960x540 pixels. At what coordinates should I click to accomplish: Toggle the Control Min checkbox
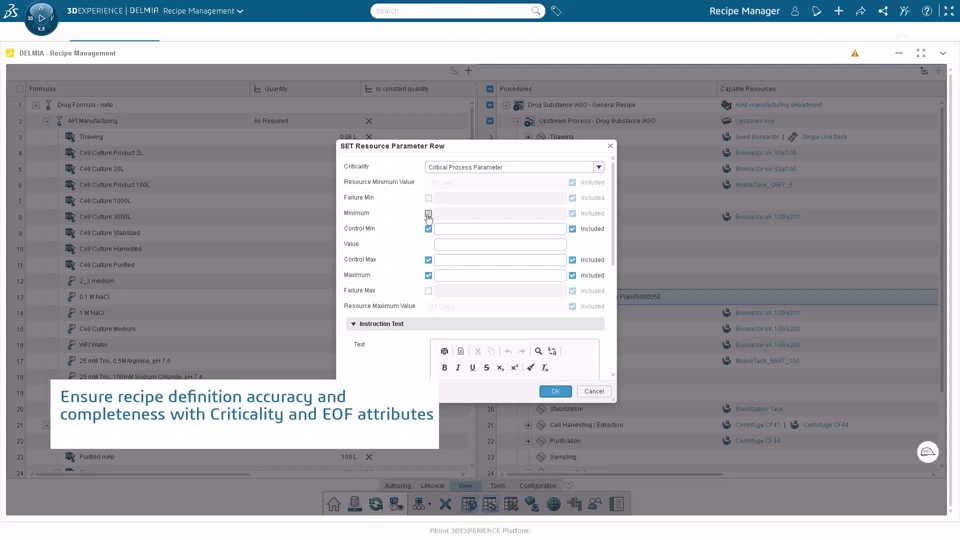[x=429, y=228]
